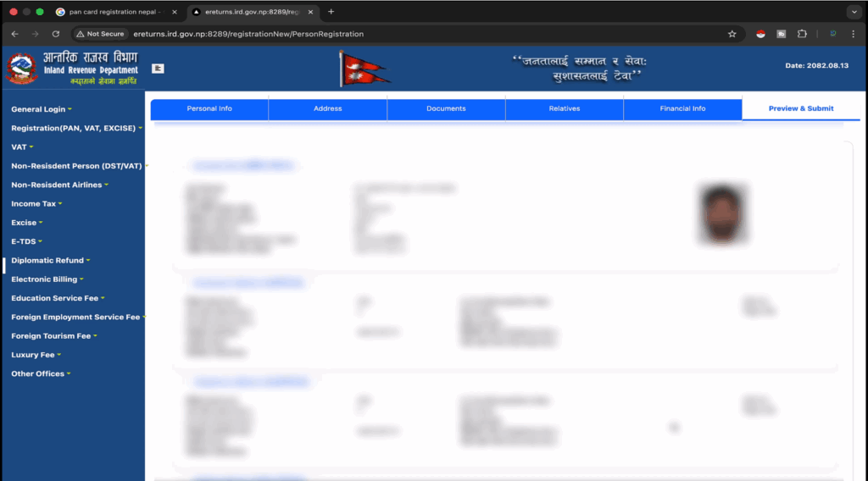Open a new browser tab
The image size is (868, 481).
pos(331,12)
